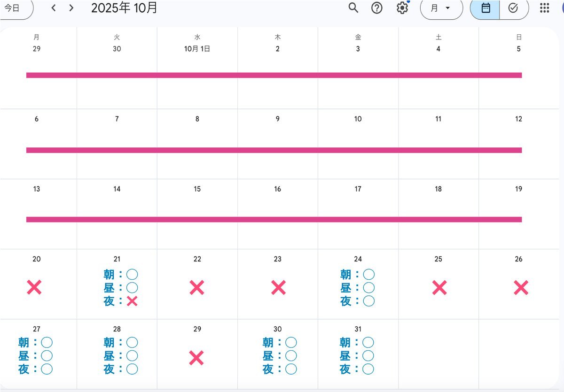The width and height of the screenshot is (564, 392).
Task: Open the 月 view dropdown
Action: click(x=441, y=8)
